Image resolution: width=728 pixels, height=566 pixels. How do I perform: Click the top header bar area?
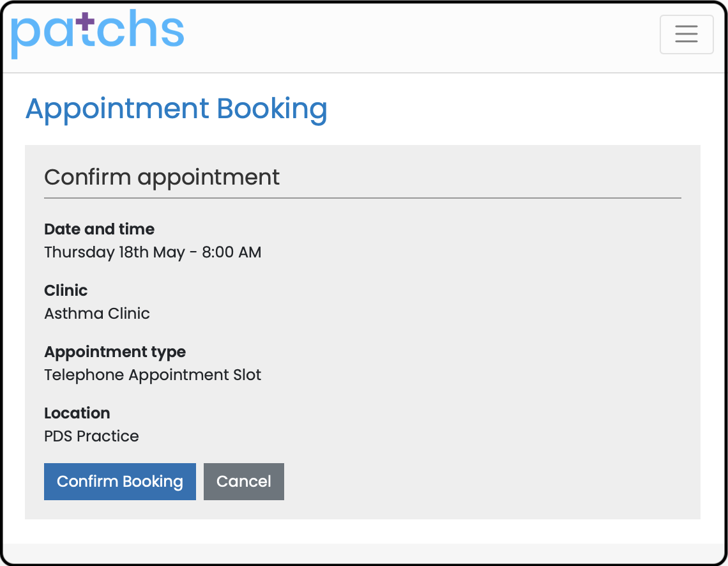[x=418, y=37]
